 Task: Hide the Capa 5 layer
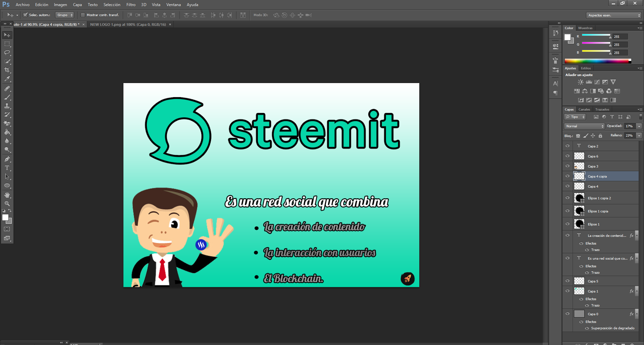[x=568, y=281]
